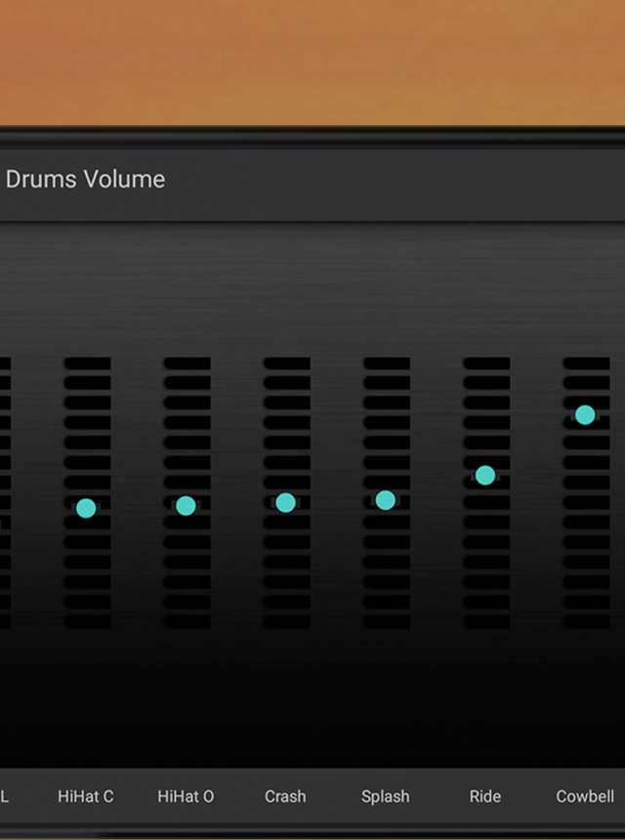Click the Ride label
The width and height of the screenshot is (625, 840).
pos(485,796)
